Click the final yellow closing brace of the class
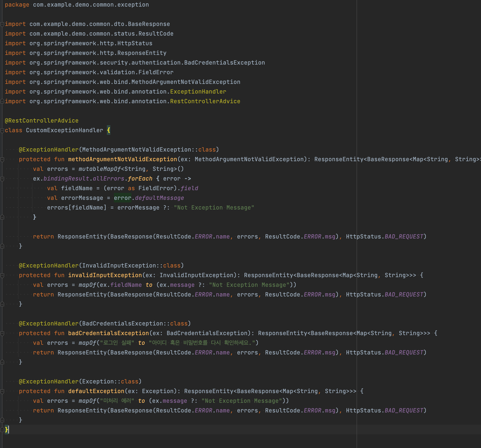Viewport: 481px width, 448px height. [7, 430]
